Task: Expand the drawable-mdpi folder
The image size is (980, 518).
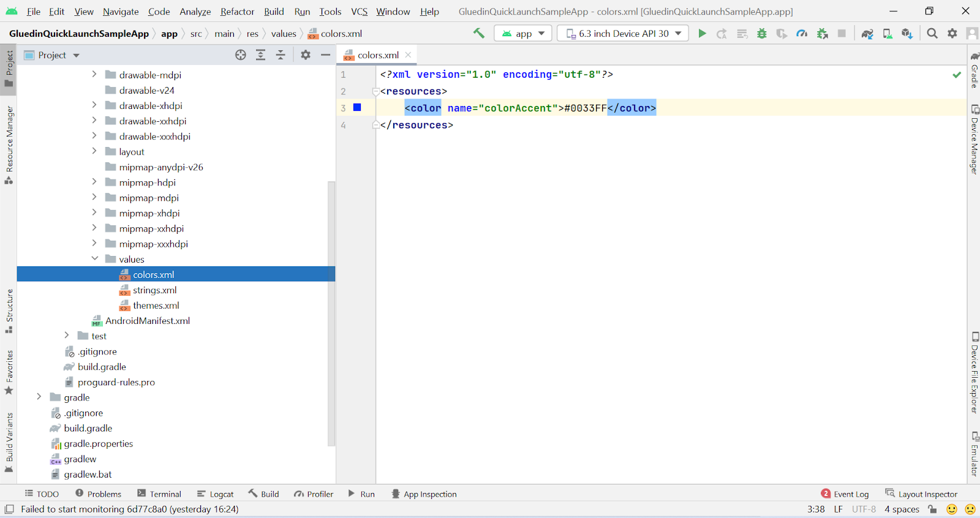Action: [x=94, y=75]
